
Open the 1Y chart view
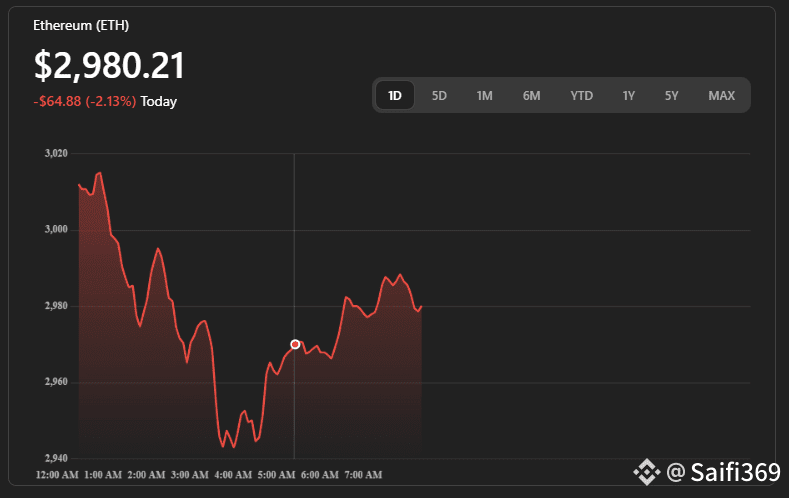(x=629, y=96)
